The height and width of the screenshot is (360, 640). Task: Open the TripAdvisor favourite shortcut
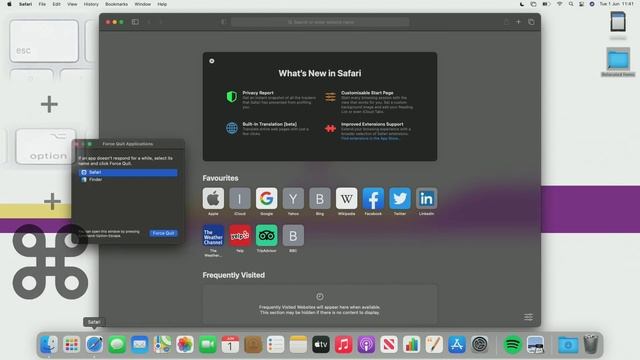pos(267,236)
